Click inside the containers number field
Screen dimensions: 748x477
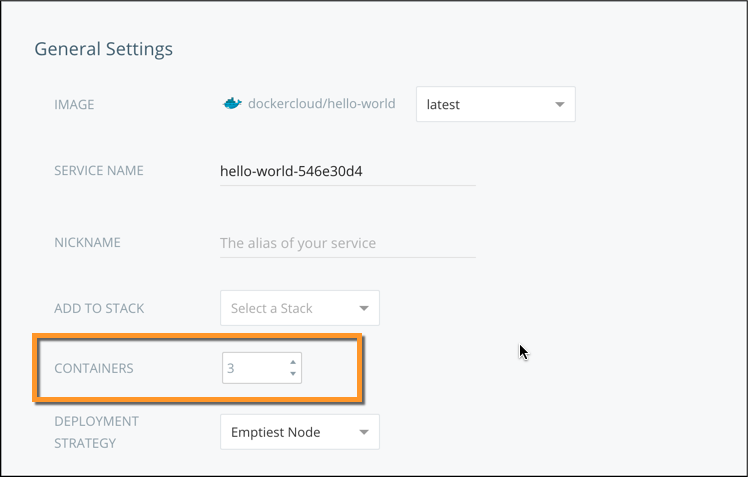(253, 368)
